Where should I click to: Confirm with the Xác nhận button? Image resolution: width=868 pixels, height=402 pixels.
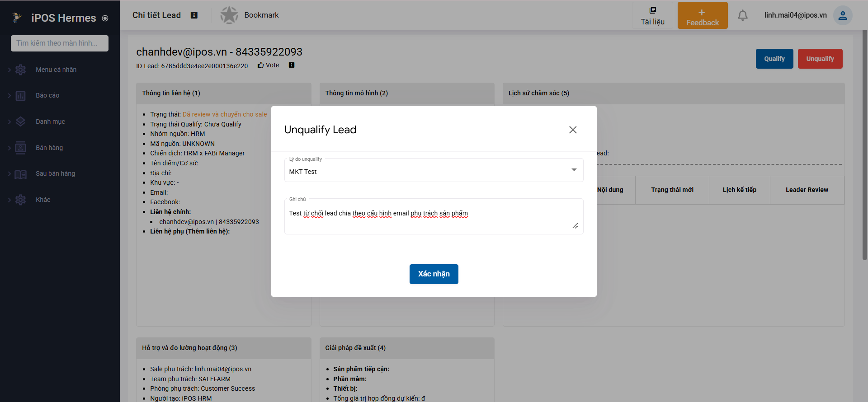point(434,274)
